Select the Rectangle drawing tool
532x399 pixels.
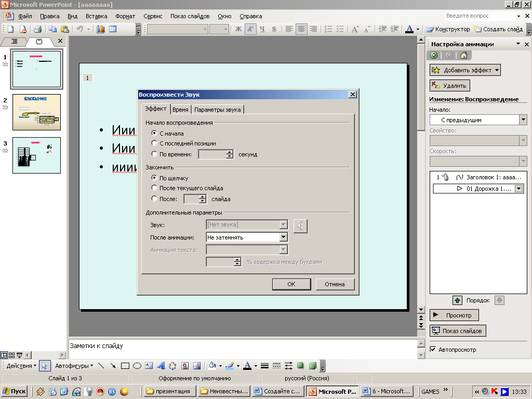click(125, 366)
